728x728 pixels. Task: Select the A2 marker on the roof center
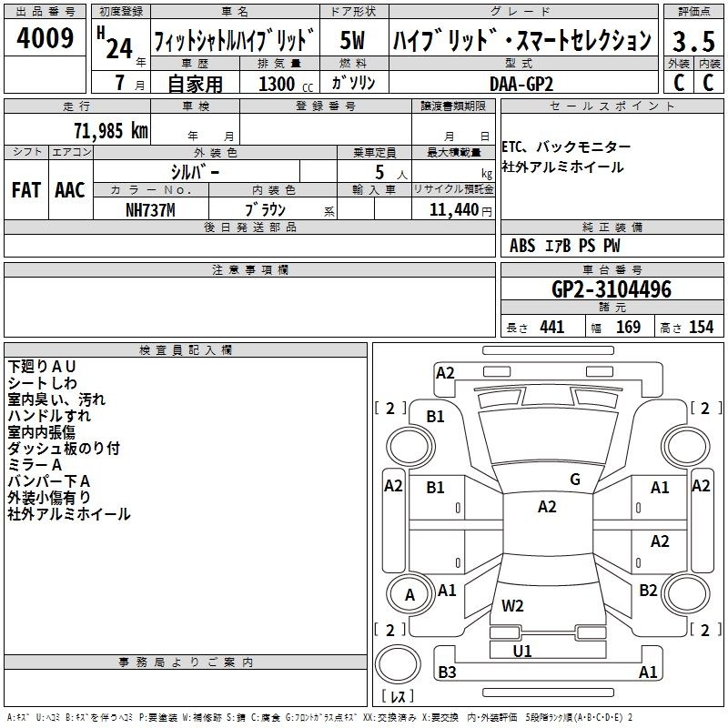pos(546,507)
